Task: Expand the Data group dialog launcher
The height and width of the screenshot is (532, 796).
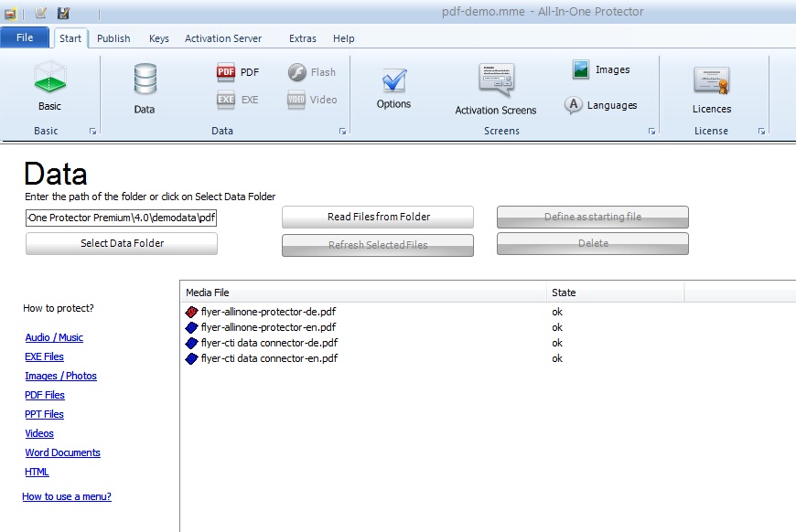Action: [342, 132]
